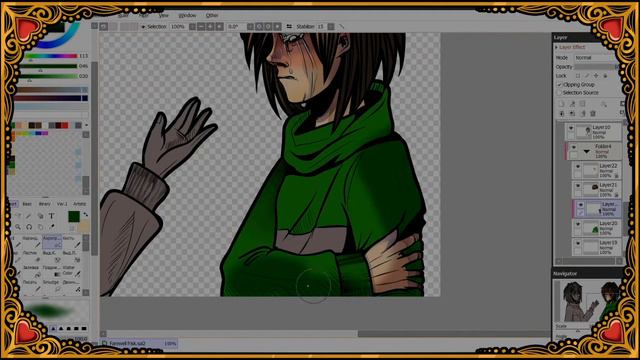Click the dark green foreground color swatch
This screenshot has height=360, width=640.
[74, 216]
